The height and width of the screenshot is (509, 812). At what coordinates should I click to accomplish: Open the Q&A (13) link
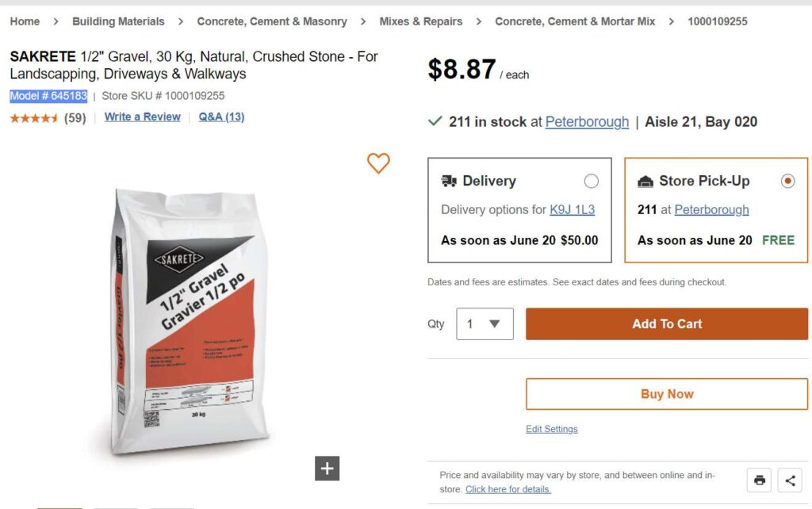pos(221,117)
